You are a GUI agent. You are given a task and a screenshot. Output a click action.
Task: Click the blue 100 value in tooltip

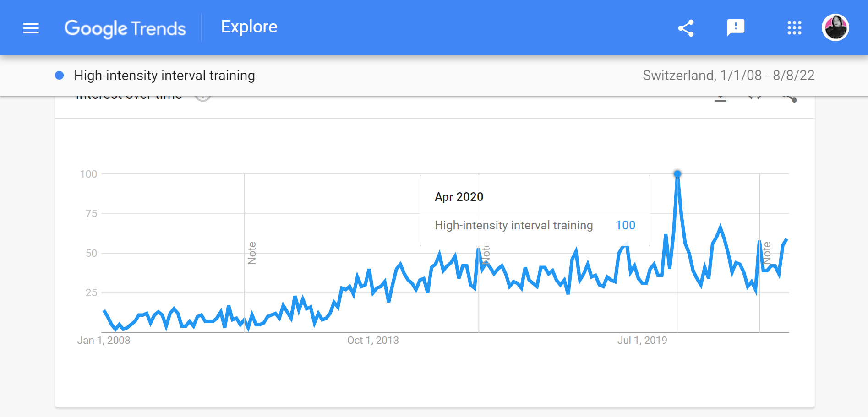click(625, 225)
